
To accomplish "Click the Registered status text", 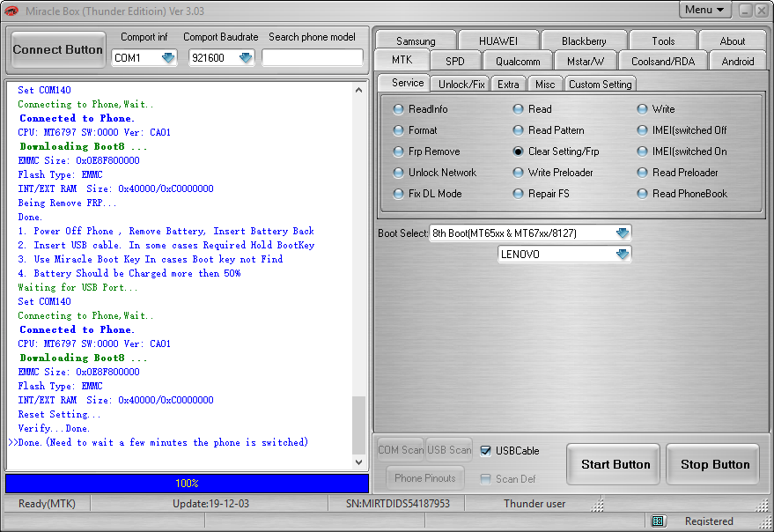I will pyautogui.click(x=709, y=521).
